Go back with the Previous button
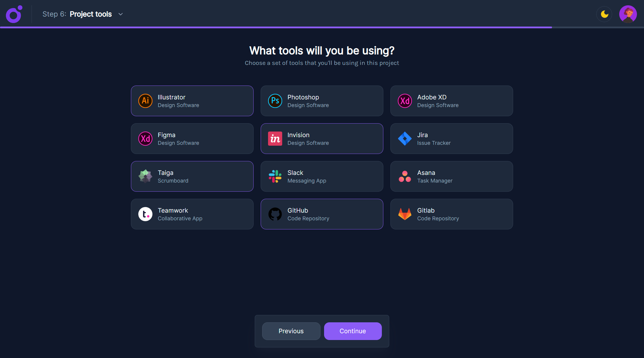 (x=291, y=331)
